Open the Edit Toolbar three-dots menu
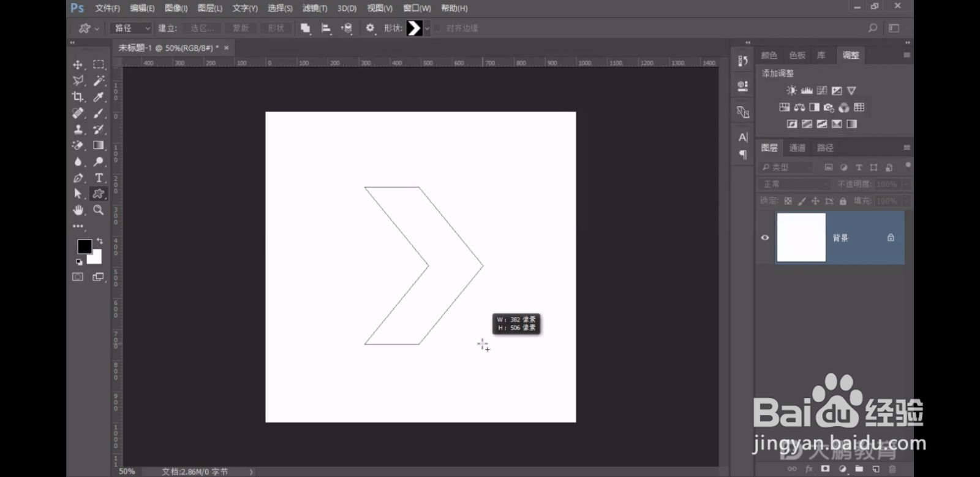The width and height of the screenshot is (980, 477). coord(78,226)
